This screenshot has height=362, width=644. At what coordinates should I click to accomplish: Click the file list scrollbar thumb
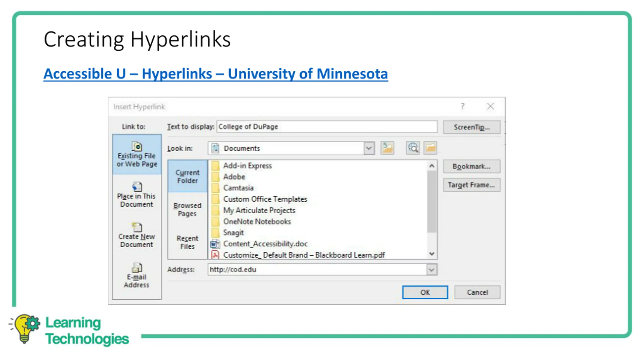click(432, 202)
